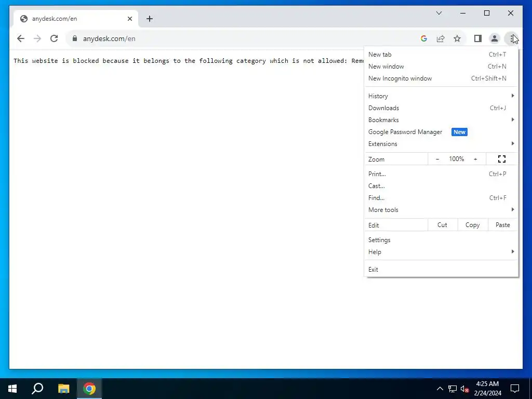This screenshot has height=399, width=532.
Task: Decrease zoom with the minus button
Action: pos(437,159)
